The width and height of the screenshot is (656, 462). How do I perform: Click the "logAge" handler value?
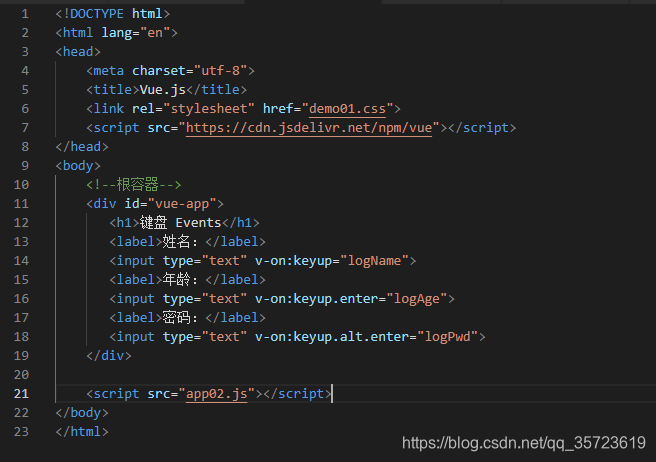point(417,299)
